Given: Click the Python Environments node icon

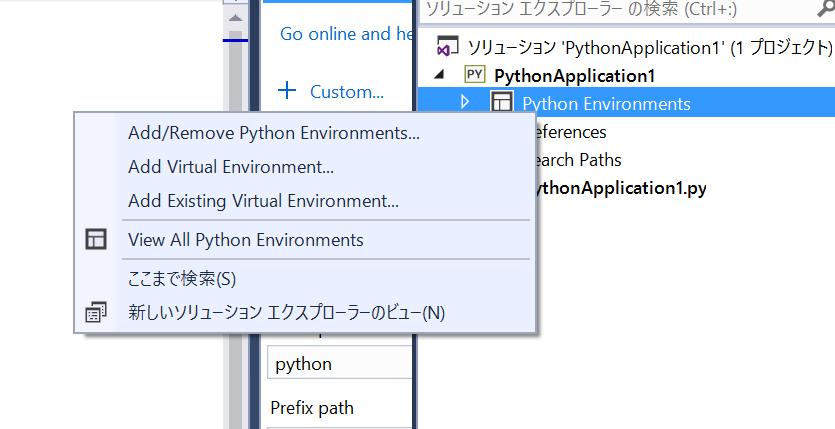Looking at the screenshot, I should 501,103.
